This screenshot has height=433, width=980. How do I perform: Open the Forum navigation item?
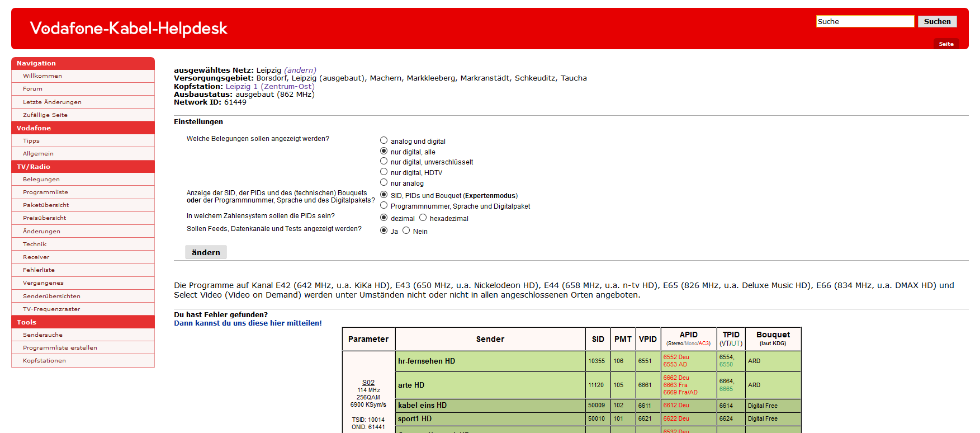point(32,89)
